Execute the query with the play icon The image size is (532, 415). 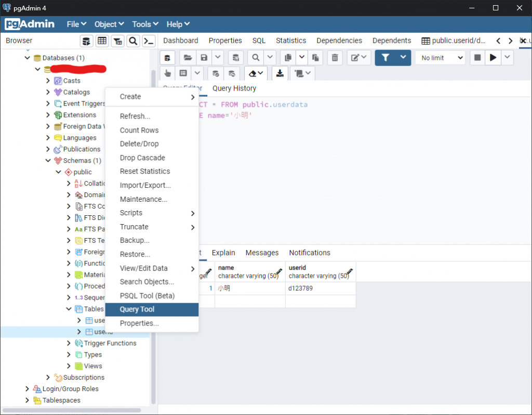pyautogui.click(x=493, y=58)
